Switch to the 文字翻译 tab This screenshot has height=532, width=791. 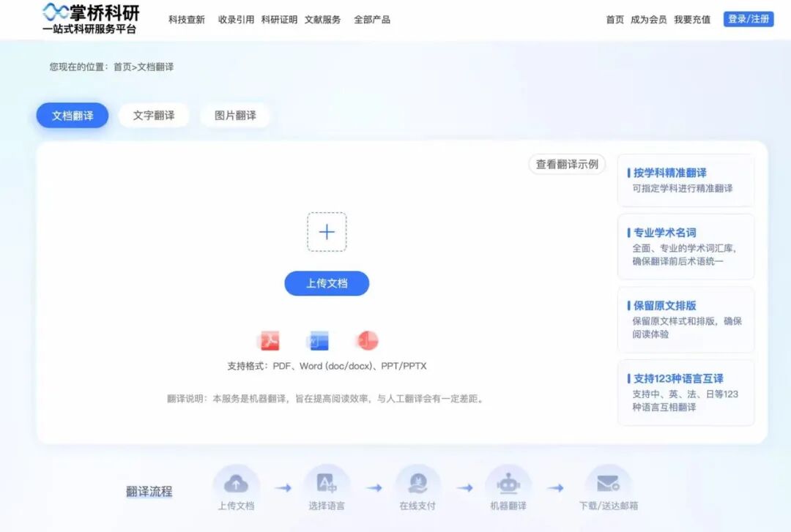click(153, 115)
